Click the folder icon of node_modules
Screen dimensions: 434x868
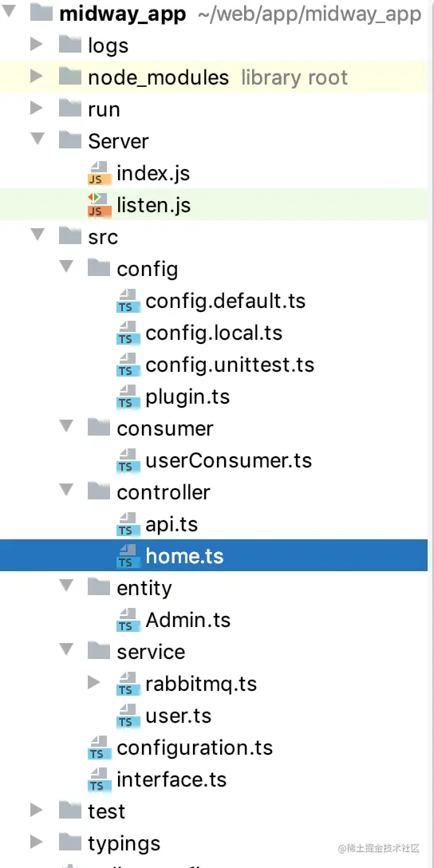coord(70,77)
